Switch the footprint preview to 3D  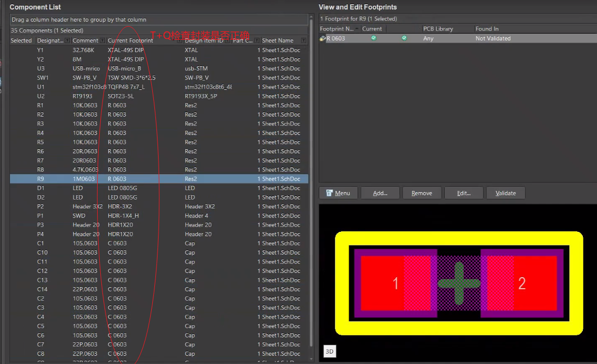pos(329,351)
